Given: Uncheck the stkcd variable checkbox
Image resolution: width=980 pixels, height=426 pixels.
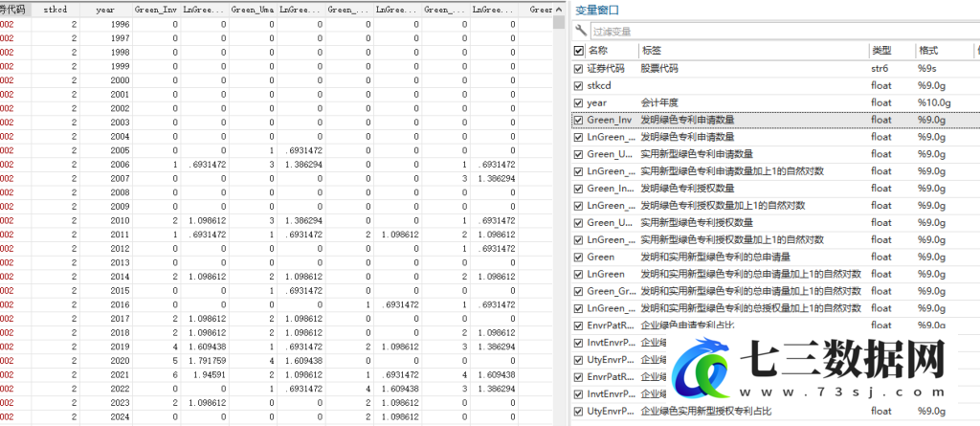Looking at the screenshot, I should pyautogui.click(x=578, y=86).
